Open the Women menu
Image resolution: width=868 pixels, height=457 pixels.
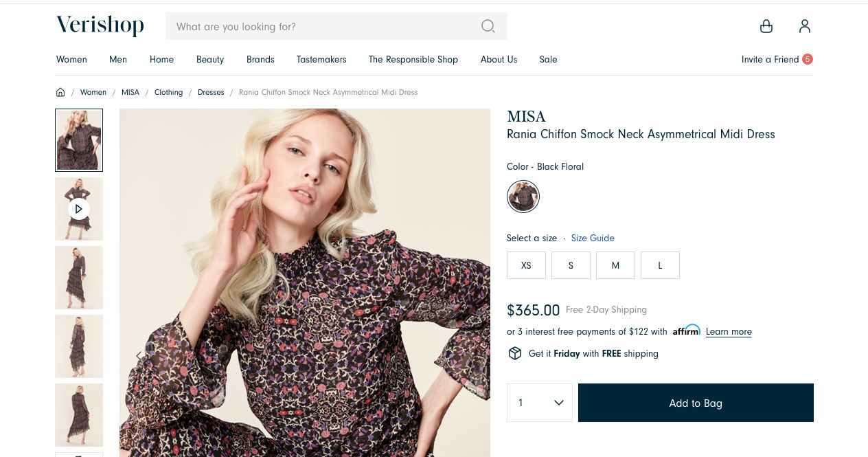[71, 60]
